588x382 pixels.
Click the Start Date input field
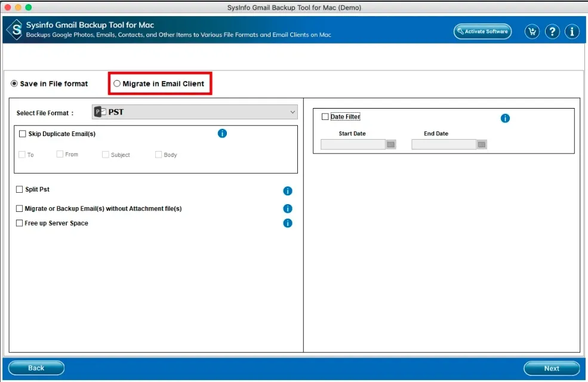[353, 144]
